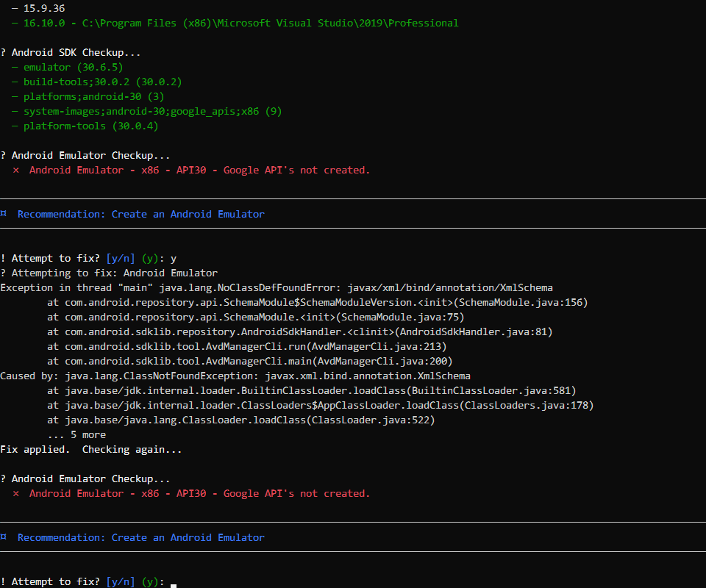Click the ! icon before Attempt to fix
Screen dimensions: 706x588
click(x=2, y=258)
